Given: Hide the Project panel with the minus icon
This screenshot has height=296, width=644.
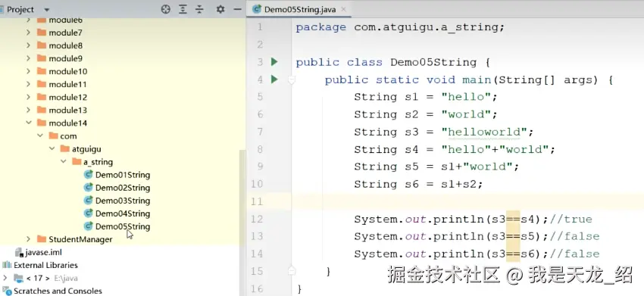Looking at the screenshot, I should (x=237, y=9).
